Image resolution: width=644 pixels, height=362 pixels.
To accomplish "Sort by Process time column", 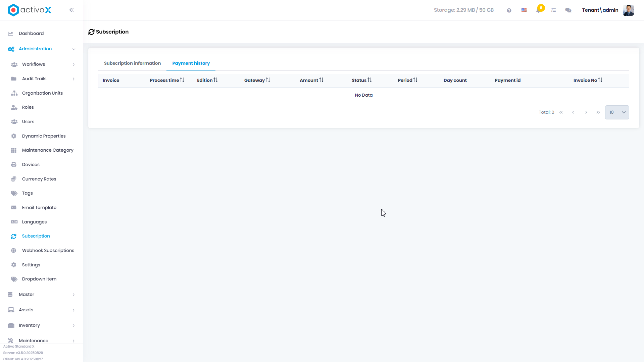I will tap(167, 80).
